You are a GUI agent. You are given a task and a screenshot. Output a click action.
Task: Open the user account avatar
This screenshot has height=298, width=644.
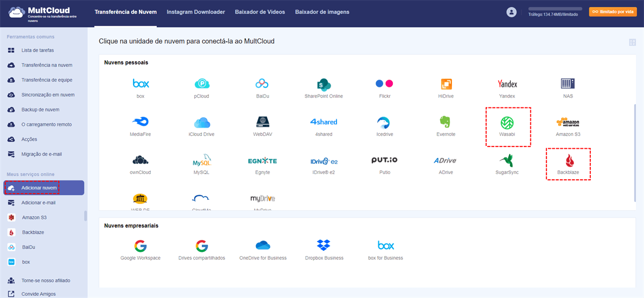511,12
